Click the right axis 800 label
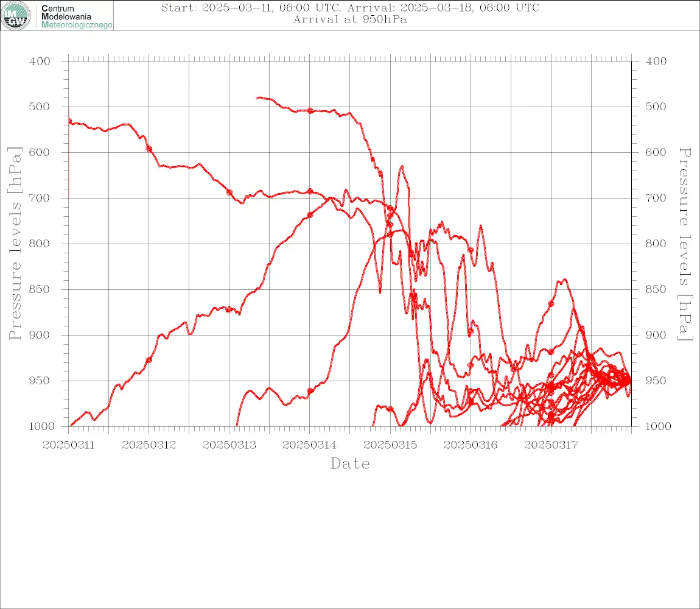This screenshot has width=700, height=609. point(656,244)
